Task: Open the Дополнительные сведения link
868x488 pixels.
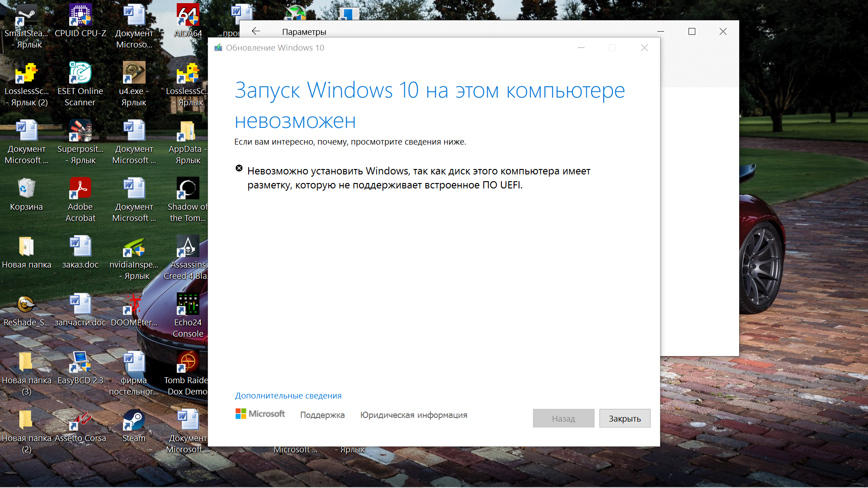Action: point(288,396)
